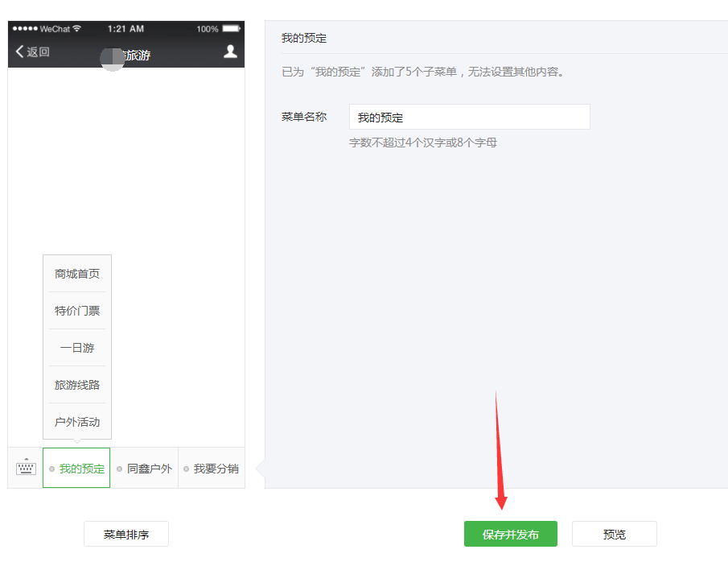
Task: Focus the 菜单名称 text field
Action: pos(469,118)
